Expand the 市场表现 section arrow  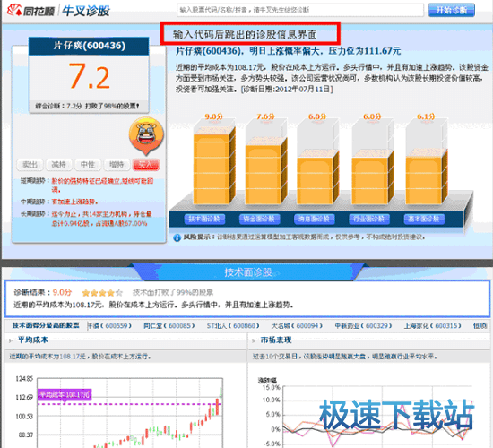point(254,340)
